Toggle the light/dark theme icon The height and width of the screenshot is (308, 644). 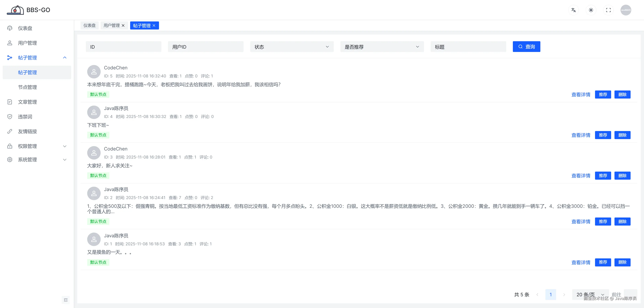[x=591, y=10]
